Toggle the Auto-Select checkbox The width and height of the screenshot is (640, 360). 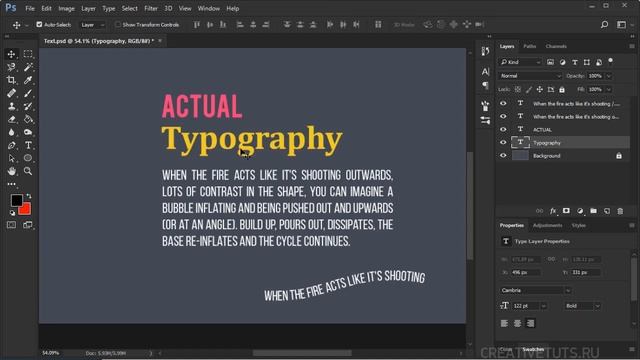pos(39,24)
